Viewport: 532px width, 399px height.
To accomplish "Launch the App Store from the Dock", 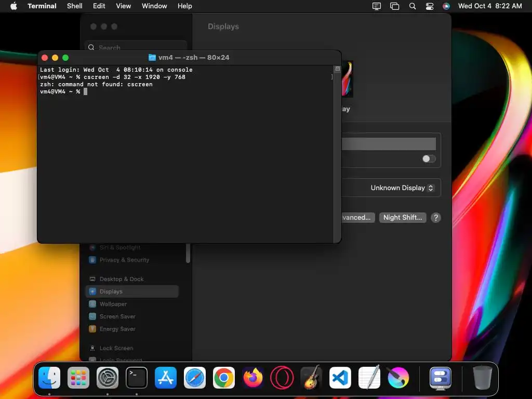I will 166,378.
